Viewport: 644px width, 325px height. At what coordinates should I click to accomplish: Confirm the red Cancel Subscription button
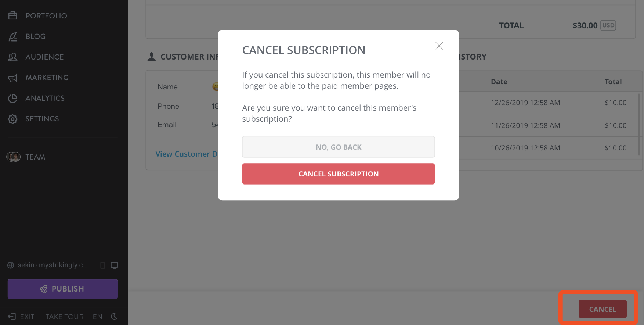click(x=339, y=174)
